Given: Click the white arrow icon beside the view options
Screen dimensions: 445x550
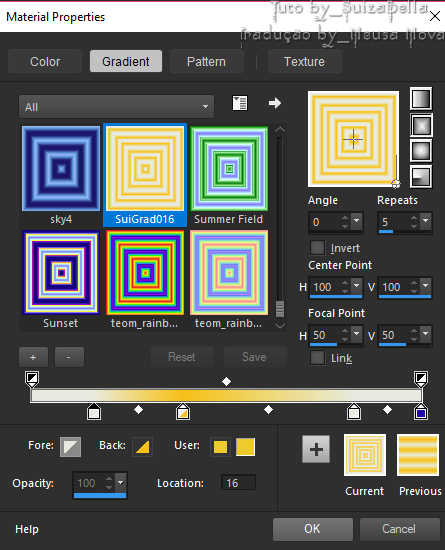Looking at the screenshot, I should coord(275,103).
